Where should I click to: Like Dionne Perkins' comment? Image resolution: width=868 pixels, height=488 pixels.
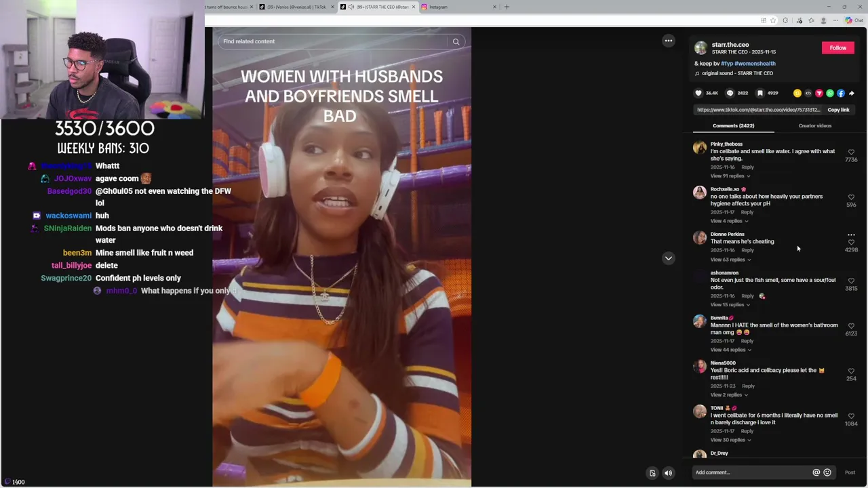tap(851, 243)
